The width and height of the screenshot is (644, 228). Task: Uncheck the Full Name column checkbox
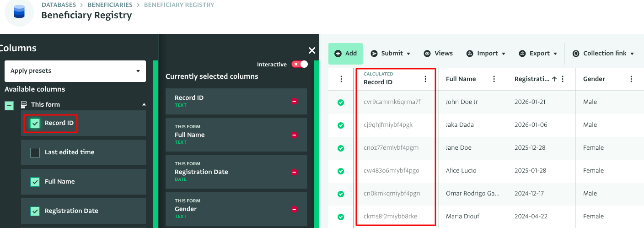click(35, 182)
